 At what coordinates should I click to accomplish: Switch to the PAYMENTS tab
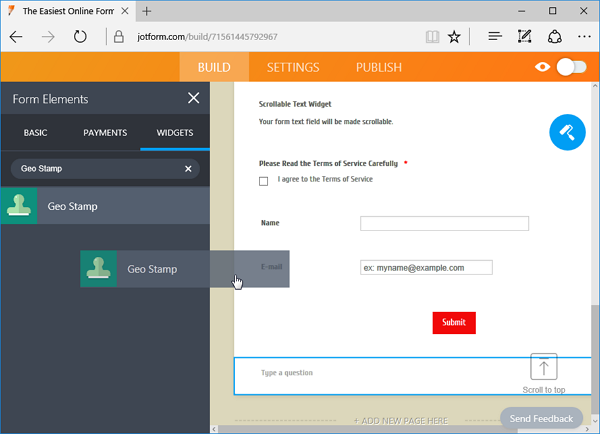pos(105,133)
